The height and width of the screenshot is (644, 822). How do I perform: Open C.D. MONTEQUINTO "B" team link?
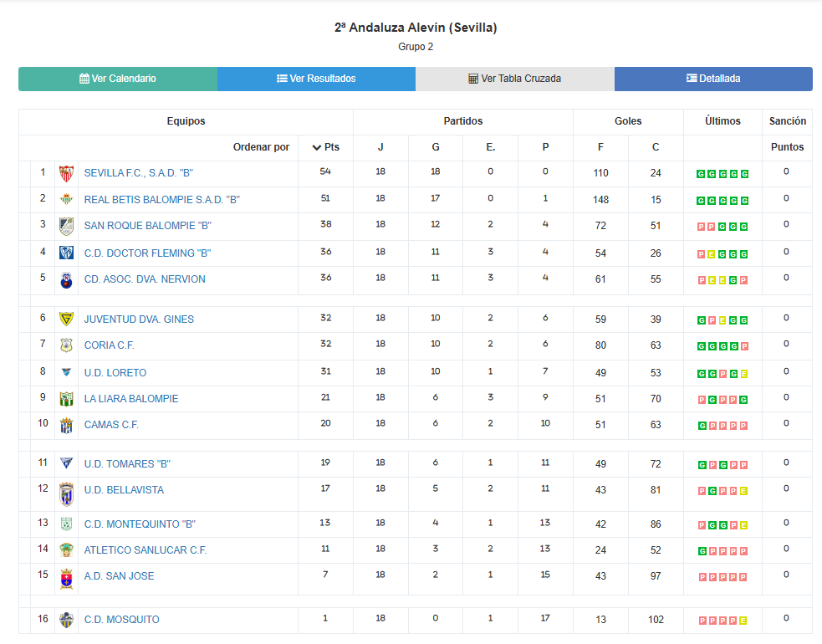coord(140,524)
